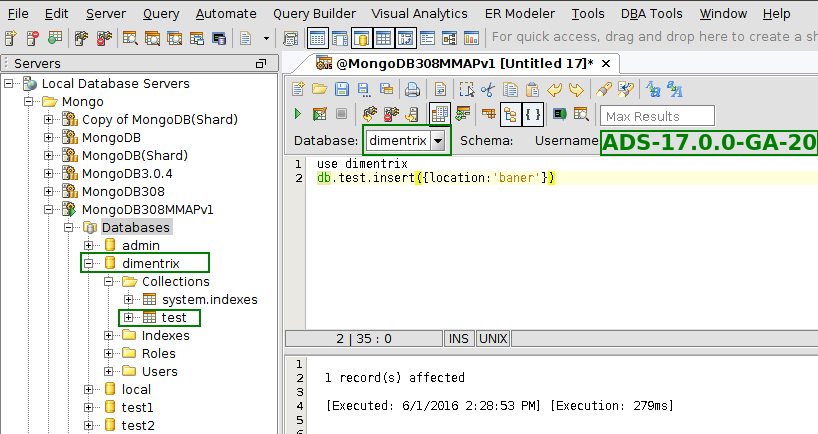Expand the admin database node
This screenshot has height=434, width=818.
[89, 245]
